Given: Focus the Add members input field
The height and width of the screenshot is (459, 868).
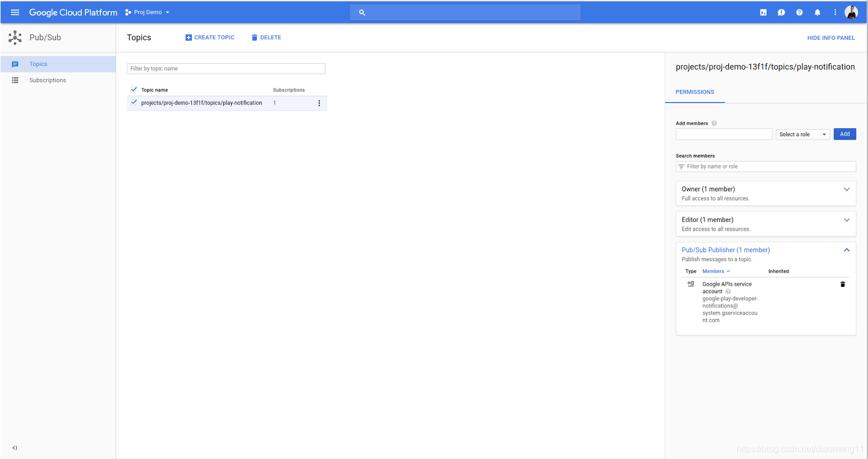Looking at the screenshot, I should [724, 134].
